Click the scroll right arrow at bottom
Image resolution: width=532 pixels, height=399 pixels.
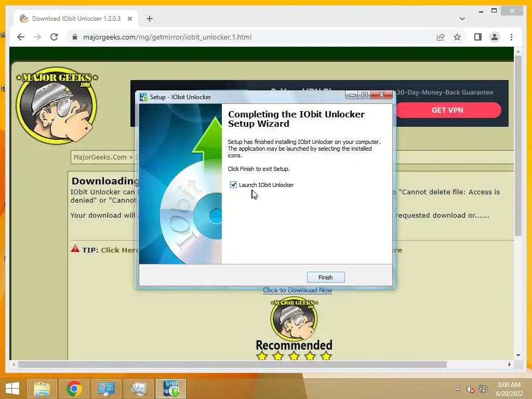(509, 364)
